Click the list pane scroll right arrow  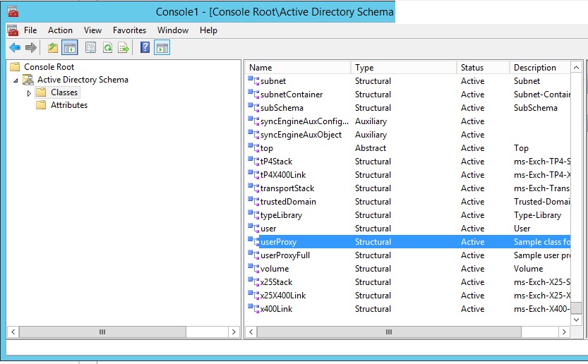click(x=564, y=332)
